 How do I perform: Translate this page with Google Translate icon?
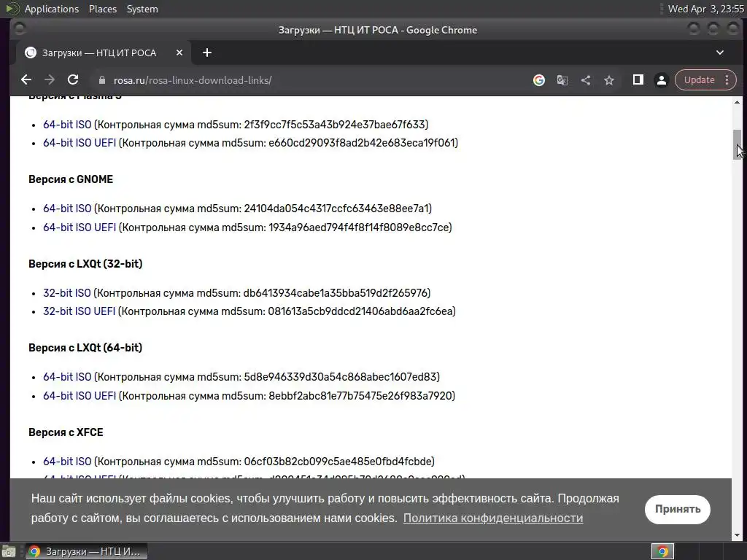(x=562, y=80)
